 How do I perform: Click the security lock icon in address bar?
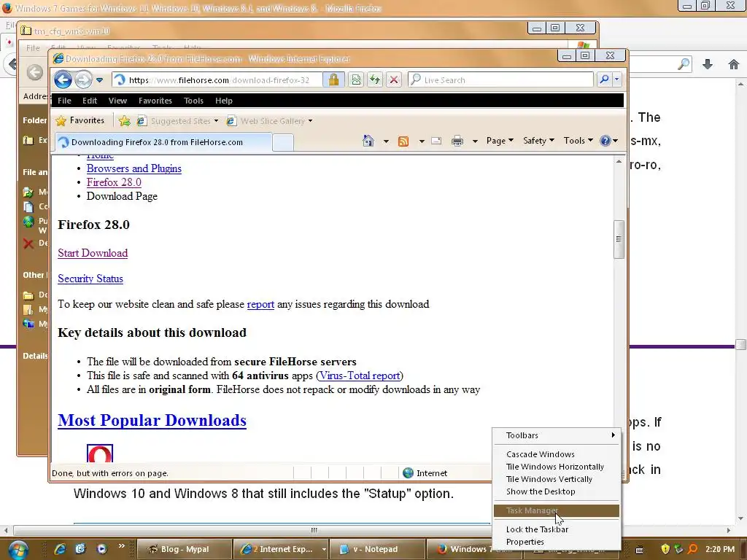[333, 79]
